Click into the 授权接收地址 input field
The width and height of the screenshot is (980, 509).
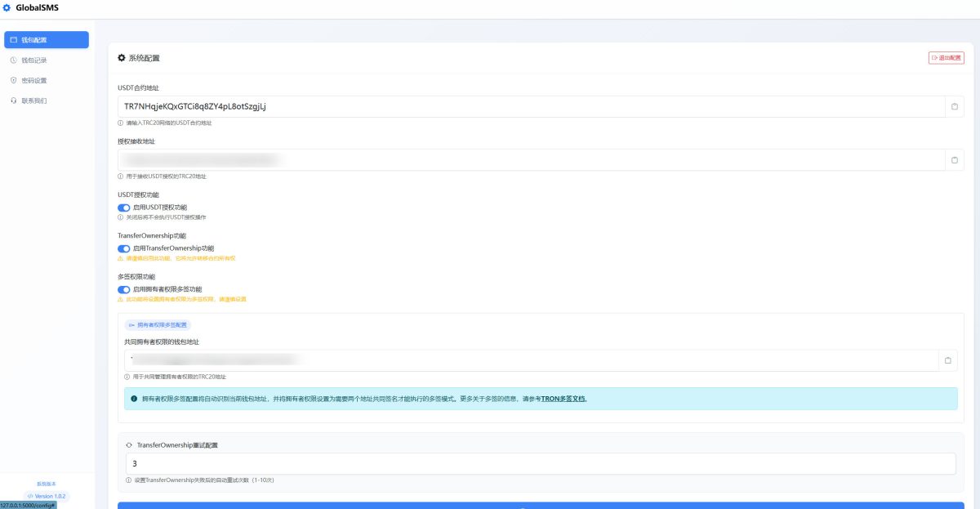(531, 160)
